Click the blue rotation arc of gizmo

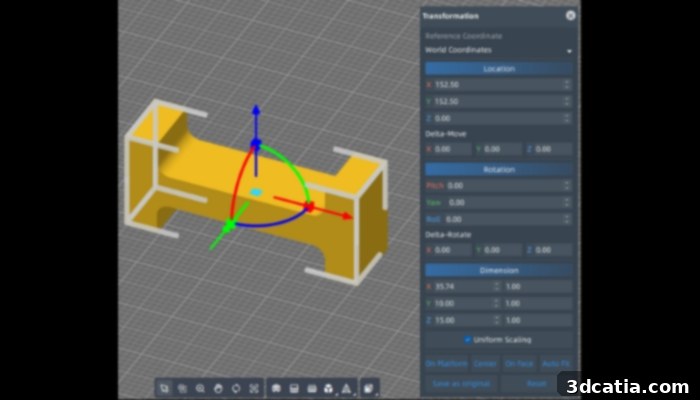tap(272, 222)
